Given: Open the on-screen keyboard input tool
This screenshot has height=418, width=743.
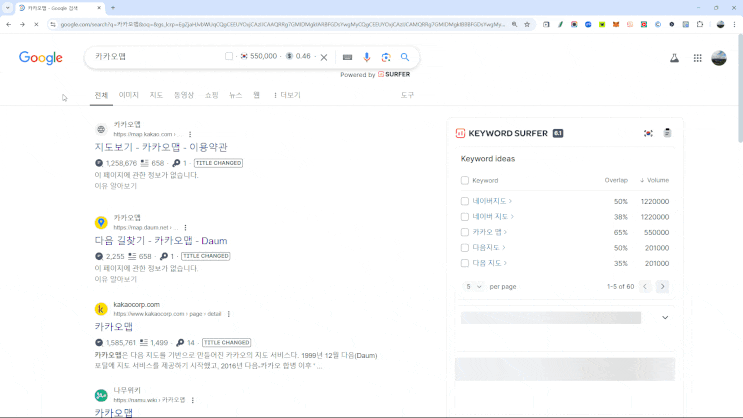Looking at the screenshot, I should click(347, 57).
